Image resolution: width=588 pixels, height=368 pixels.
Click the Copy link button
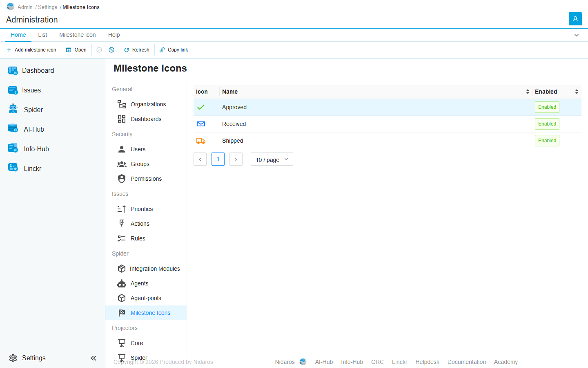(x=174, y=50)
